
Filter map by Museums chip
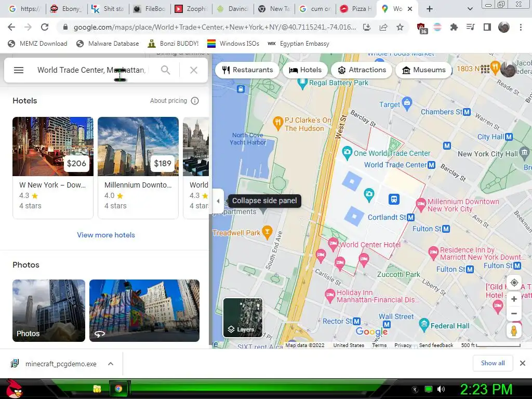tap(424, 70)
